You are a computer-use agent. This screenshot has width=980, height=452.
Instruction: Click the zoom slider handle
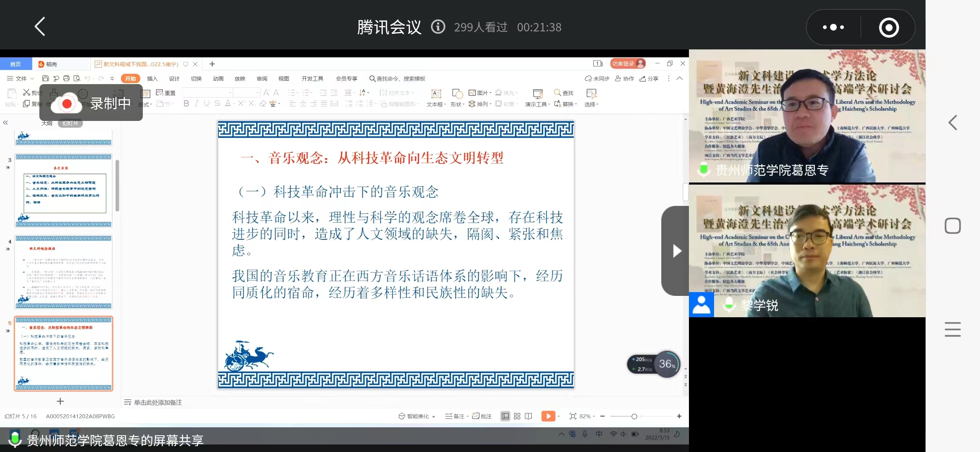click(634, 416)
